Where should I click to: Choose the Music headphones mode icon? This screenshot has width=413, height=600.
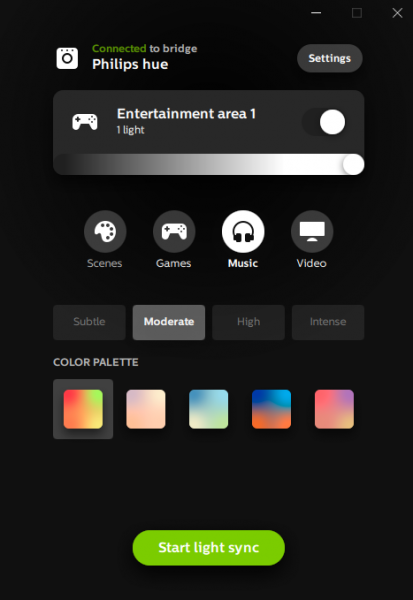click(x=243, y=232)
